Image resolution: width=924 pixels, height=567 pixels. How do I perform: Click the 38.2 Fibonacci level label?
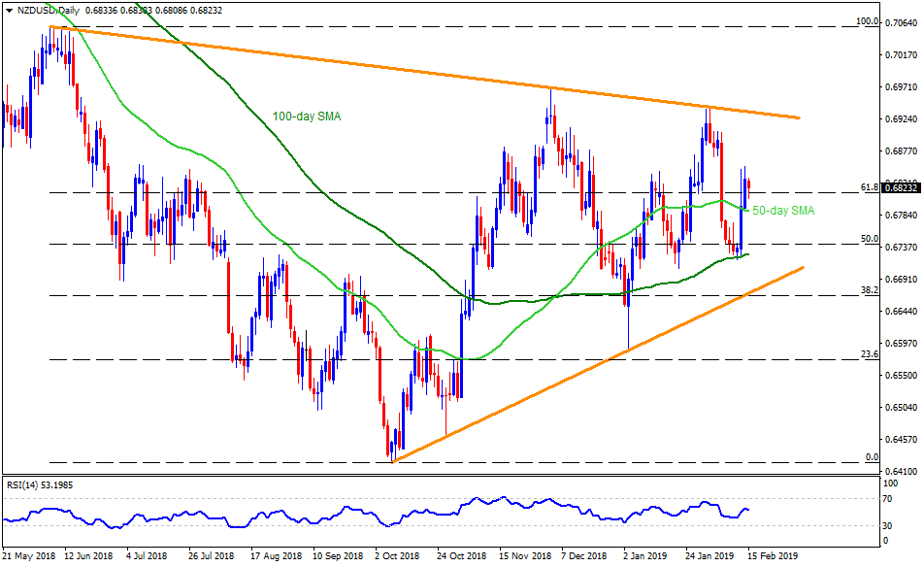(x=870, y=289)
